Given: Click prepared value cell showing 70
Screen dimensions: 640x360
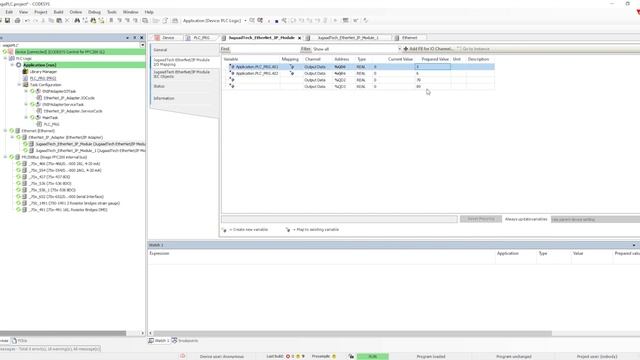Looking at the screenshot, I should (x=433, y=80).
